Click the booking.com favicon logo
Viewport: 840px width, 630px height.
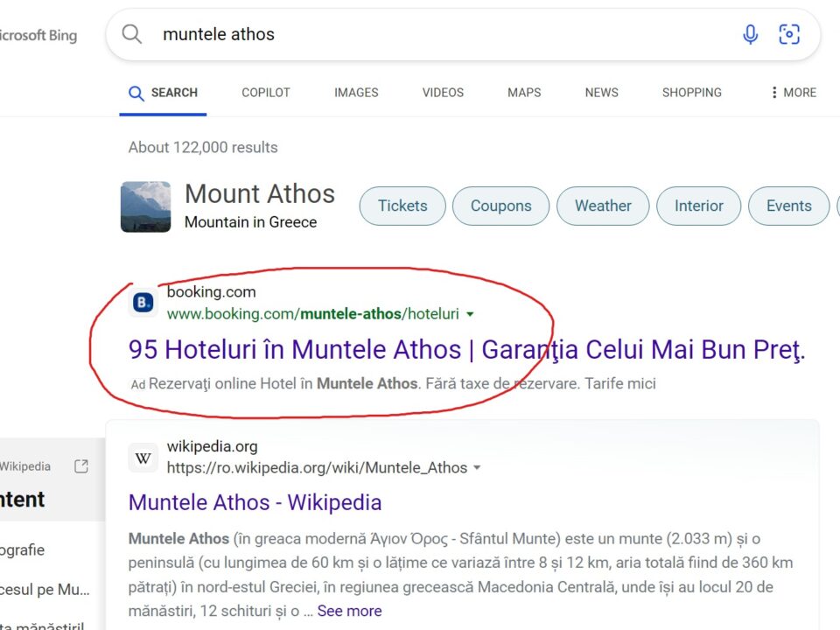tap(143, 302)
